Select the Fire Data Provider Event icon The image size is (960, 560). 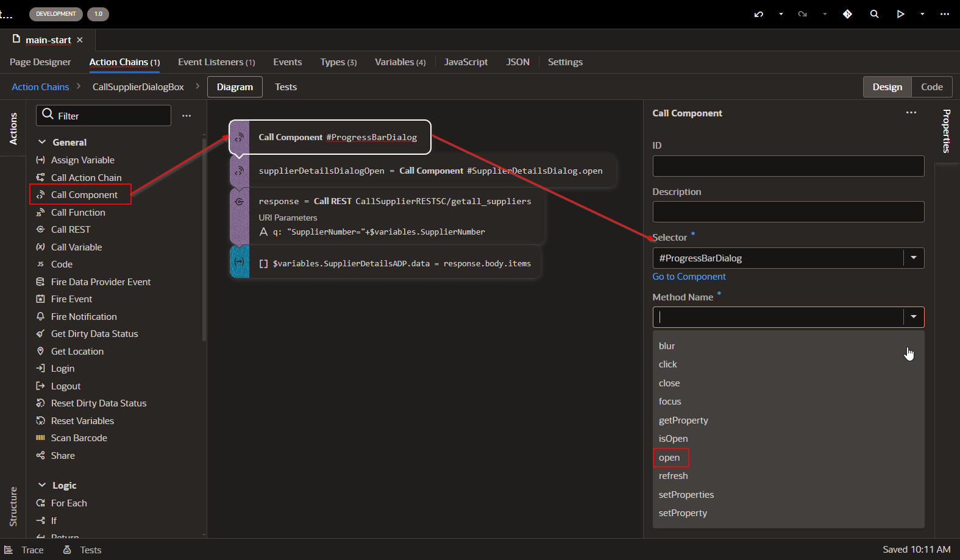click(x=40, y=282)
